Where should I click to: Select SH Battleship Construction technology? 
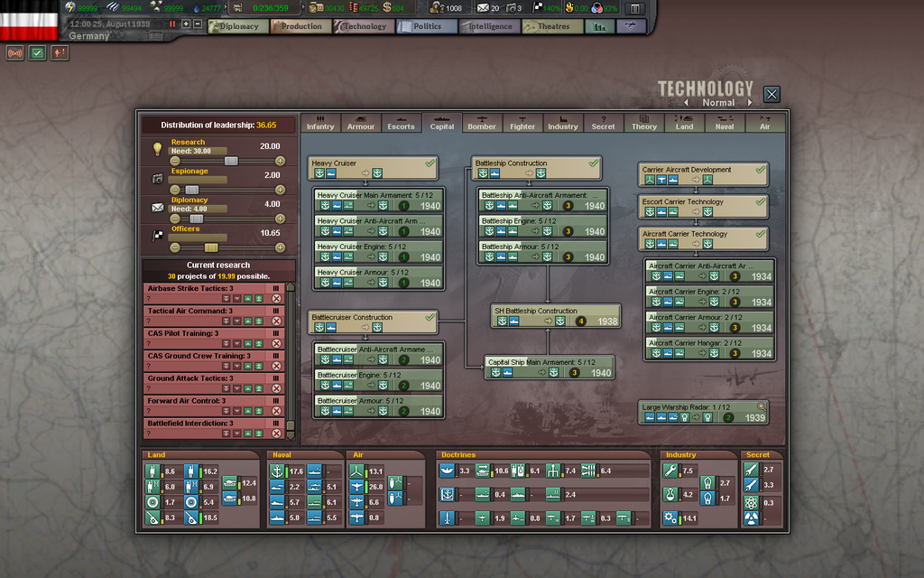[556, 316]
